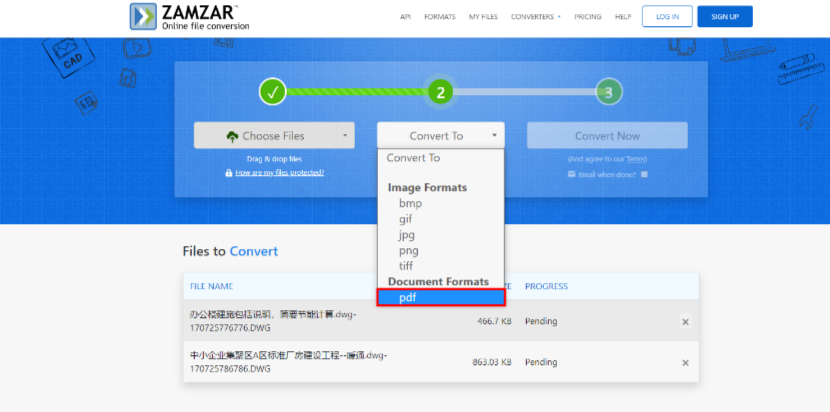
Task: Open the Terms link under Convert Now
Action: [635, 159]
